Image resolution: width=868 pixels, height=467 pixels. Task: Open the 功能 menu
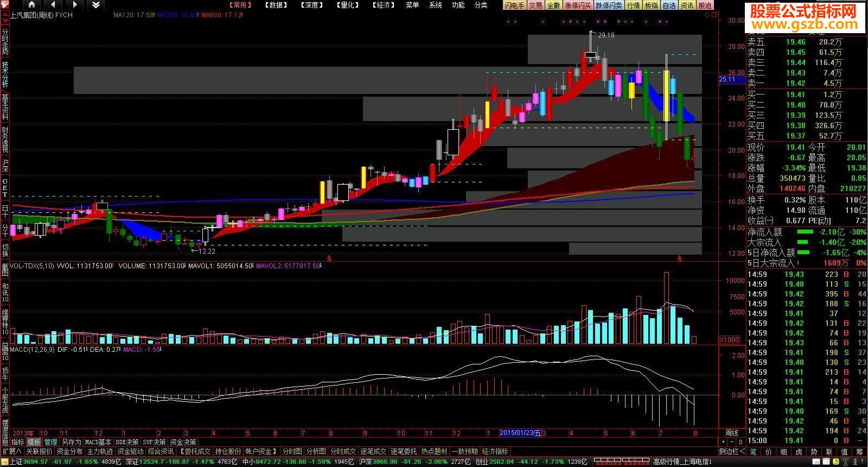pos(458,5)
